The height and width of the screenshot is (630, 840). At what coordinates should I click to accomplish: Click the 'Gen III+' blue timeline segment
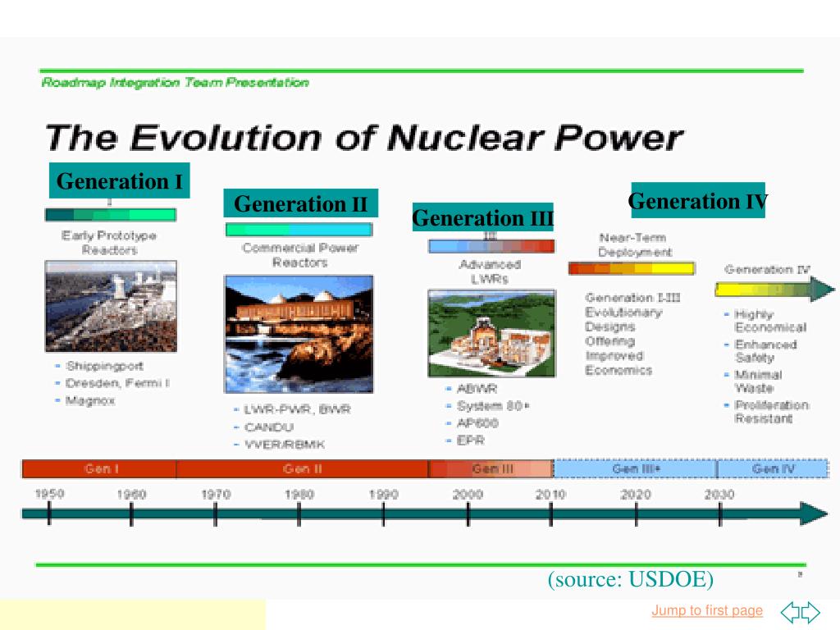pos(636,468)
